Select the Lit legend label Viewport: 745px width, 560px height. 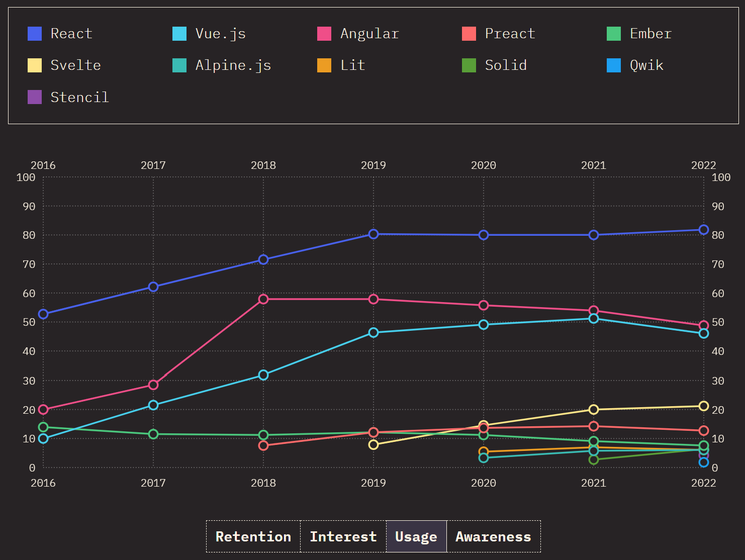click(x=352, y=65)
